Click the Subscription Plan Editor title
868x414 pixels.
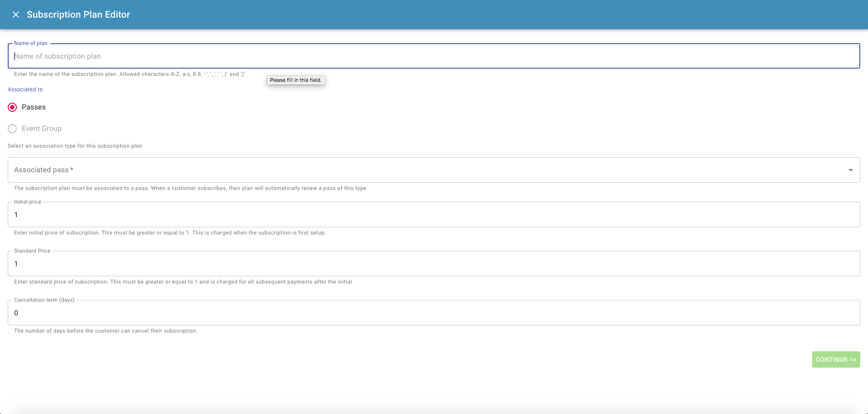[78, 14]
